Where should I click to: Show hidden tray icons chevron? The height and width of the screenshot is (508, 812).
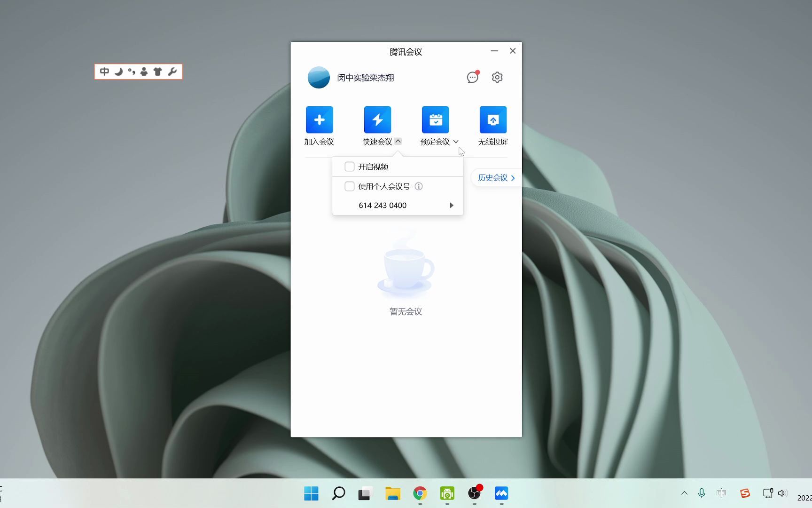point(684,493)
